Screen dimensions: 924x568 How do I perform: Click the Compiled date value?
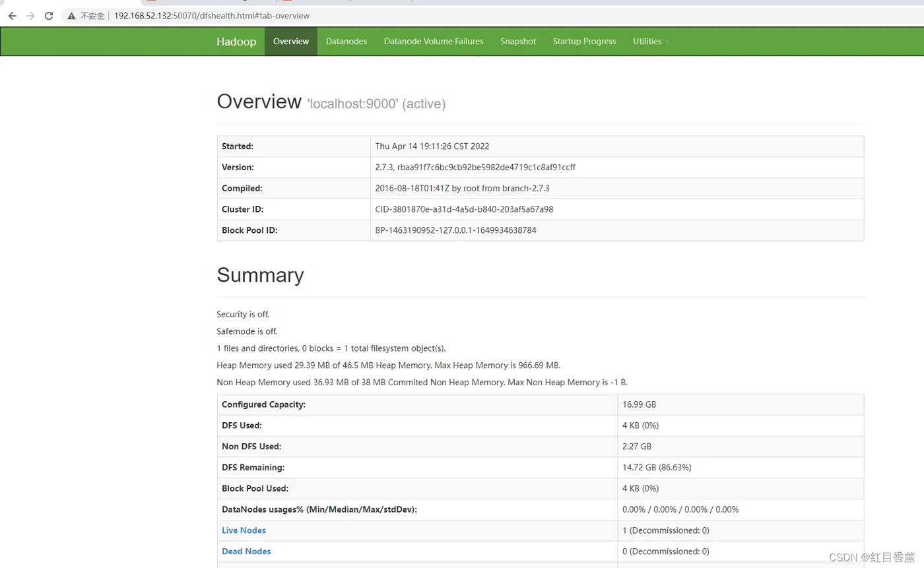click(463, 189)
